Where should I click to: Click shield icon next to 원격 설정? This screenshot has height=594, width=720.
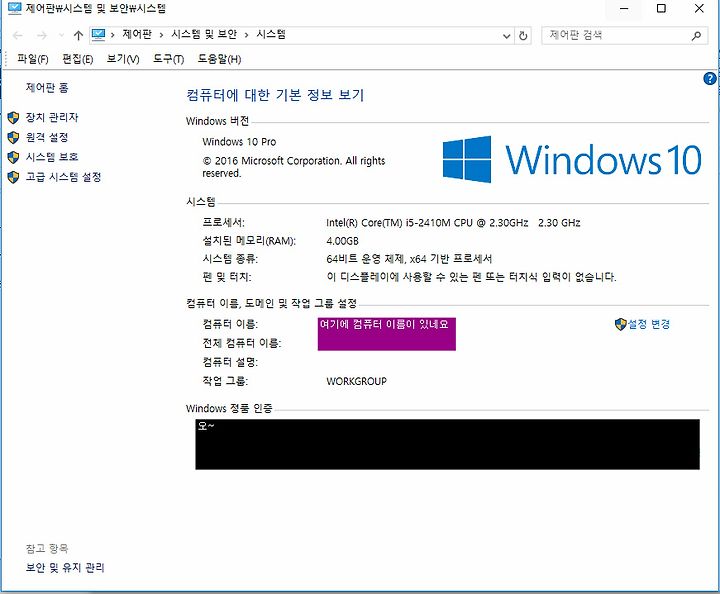pos(13,138)
